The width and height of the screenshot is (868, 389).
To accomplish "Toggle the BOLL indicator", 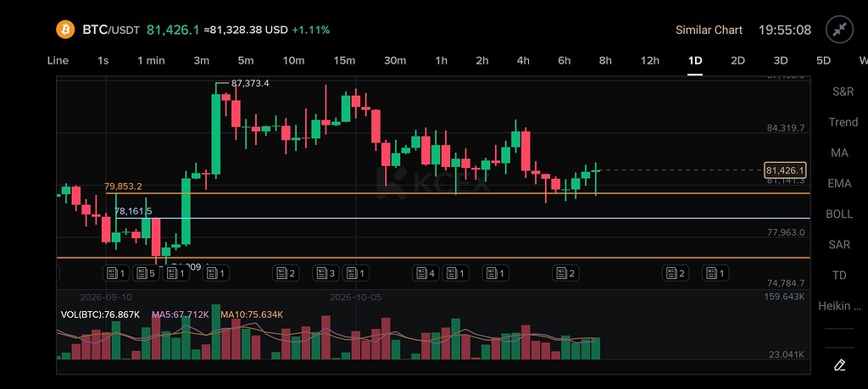I will coord(839,214).
